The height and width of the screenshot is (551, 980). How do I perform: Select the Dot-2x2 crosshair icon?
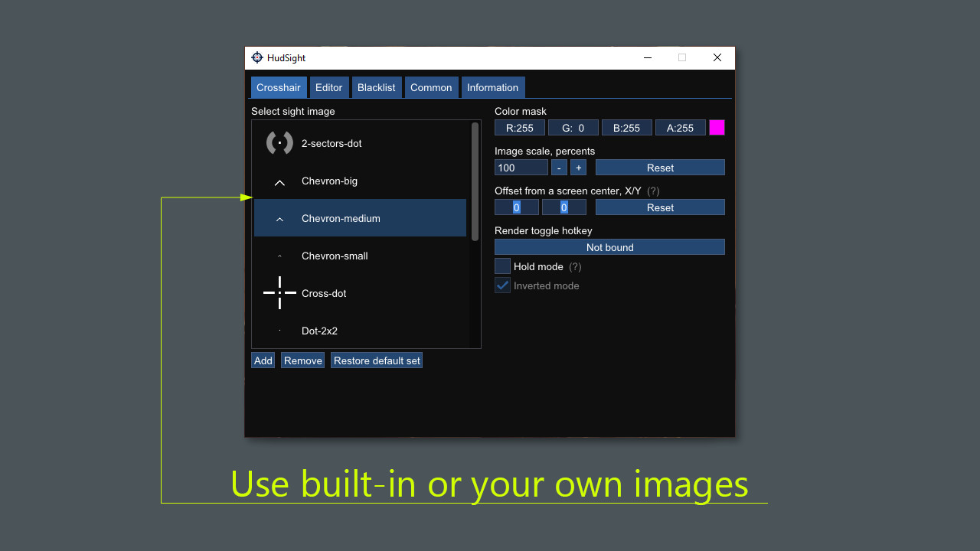click(x=279, y=331)
